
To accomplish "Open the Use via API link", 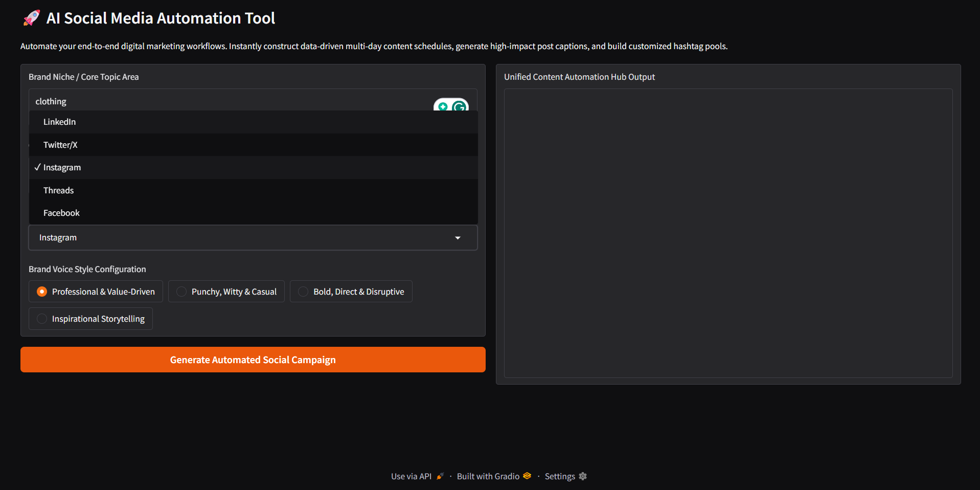I will pos(417,476).
